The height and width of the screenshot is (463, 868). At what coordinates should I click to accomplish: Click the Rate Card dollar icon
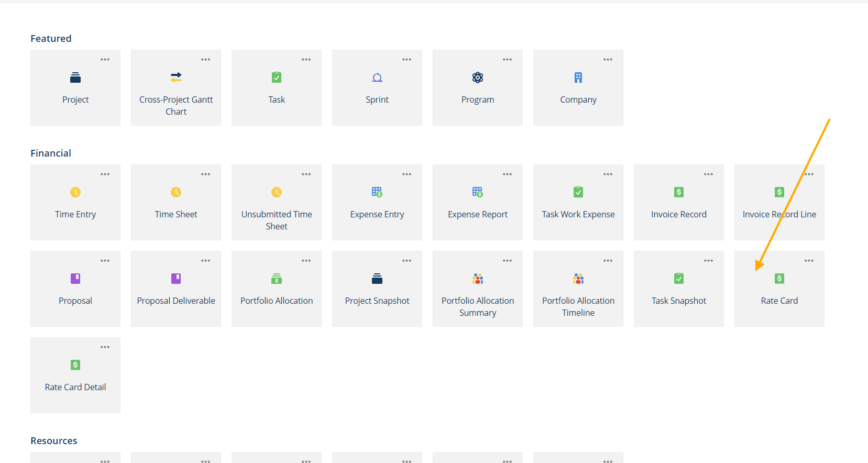(x=779, y=279)
